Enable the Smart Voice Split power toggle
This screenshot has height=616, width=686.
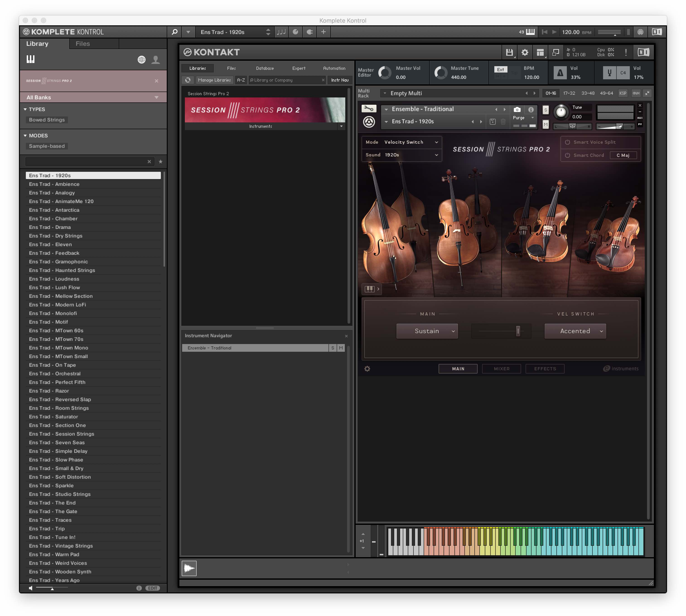point(568,142)
